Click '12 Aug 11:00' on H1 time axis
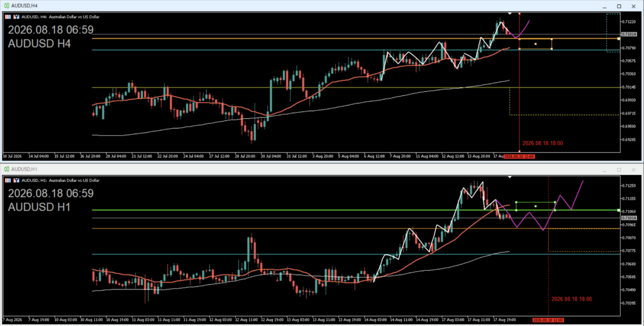Viewport: 644px width, 326px height. [247, 320]
